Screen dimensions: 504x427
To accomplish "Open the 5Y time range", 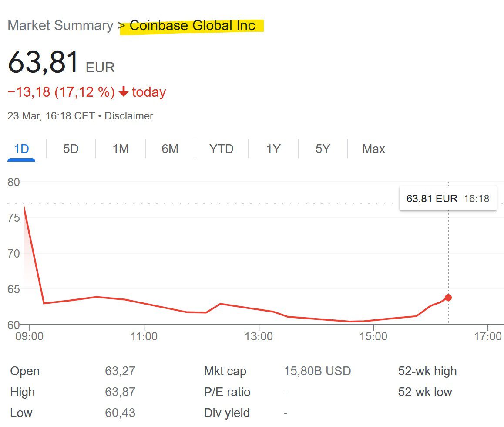I will [323, 149].
